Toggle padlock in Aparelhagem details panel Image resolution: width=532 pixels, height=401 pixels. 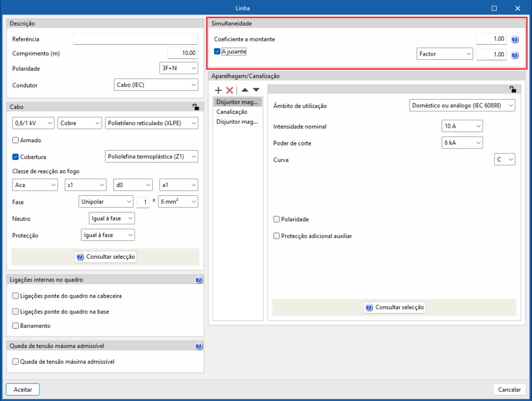(x=513, y=89)
